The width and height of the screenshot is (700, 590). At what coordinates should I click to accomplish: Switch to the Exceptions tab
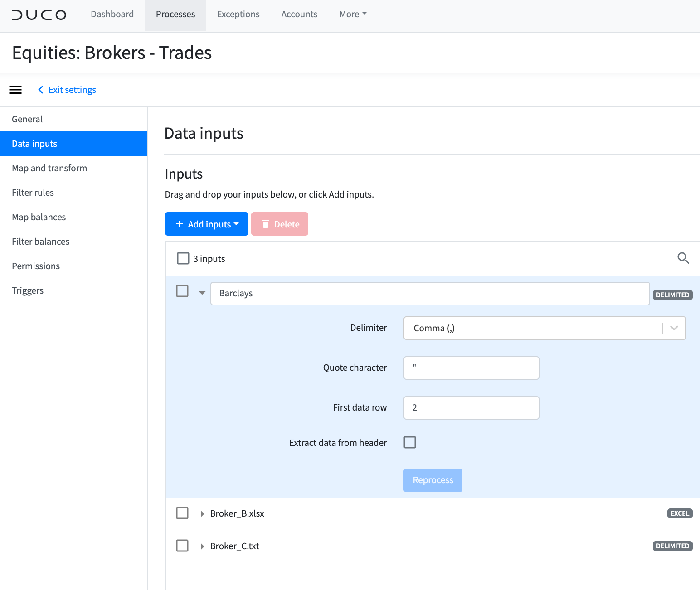(x=238, y=14)
